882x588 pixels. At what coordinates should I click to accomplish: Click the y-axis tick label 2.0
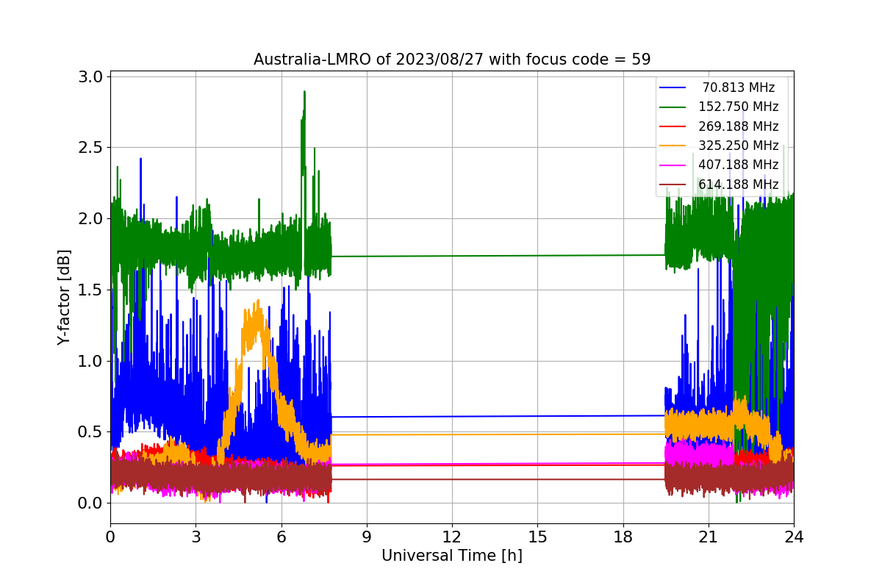92,219
